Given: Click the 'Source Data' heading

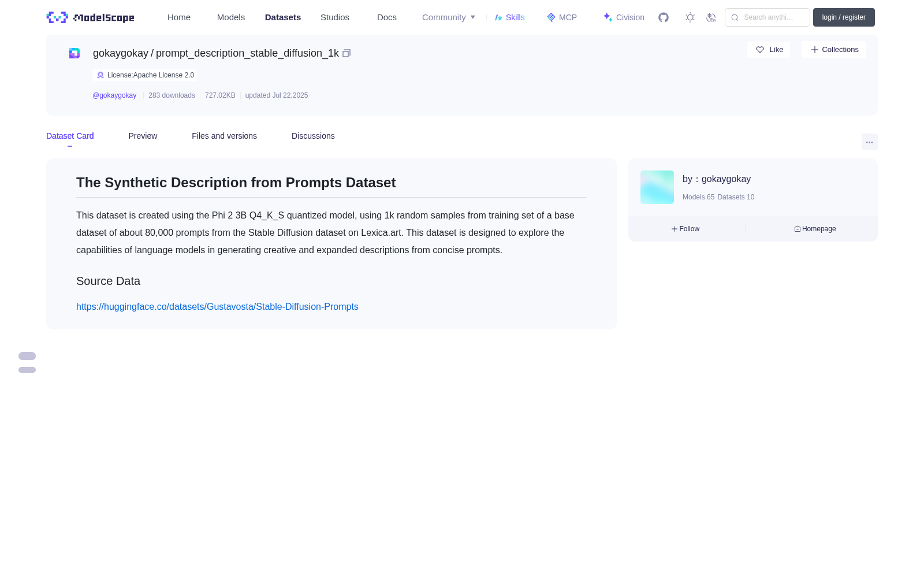Looking at the screenshot, I should click(108, 281).
